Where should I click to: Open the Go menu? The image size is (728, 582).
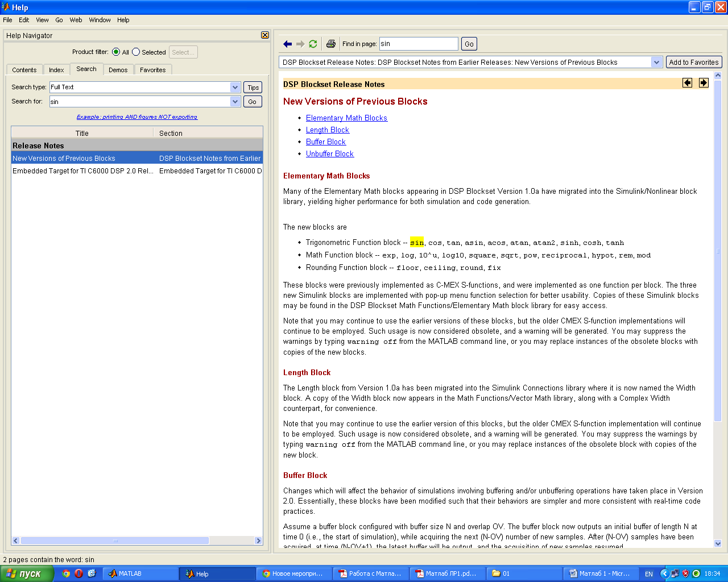[59, 20]
